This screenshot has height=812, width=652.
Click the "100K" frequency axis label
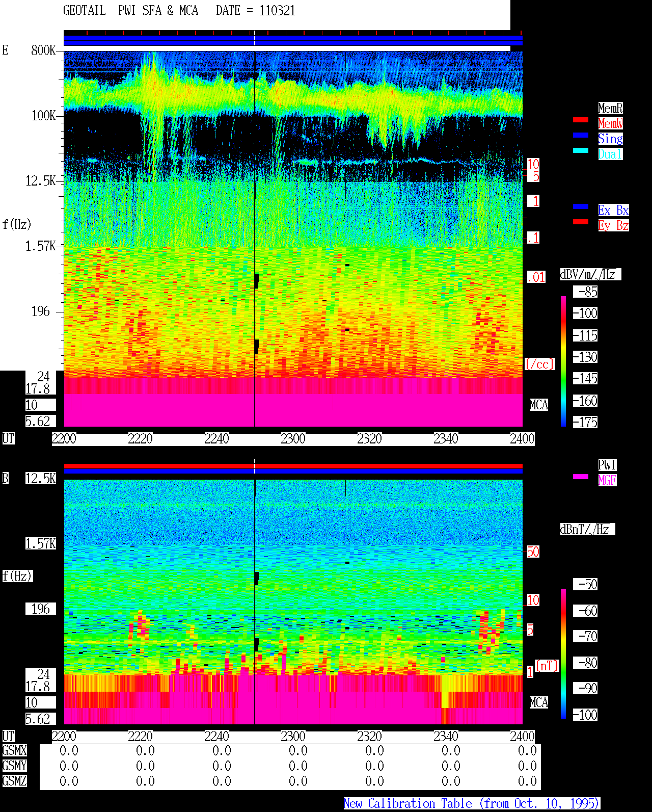click(43, 115)
